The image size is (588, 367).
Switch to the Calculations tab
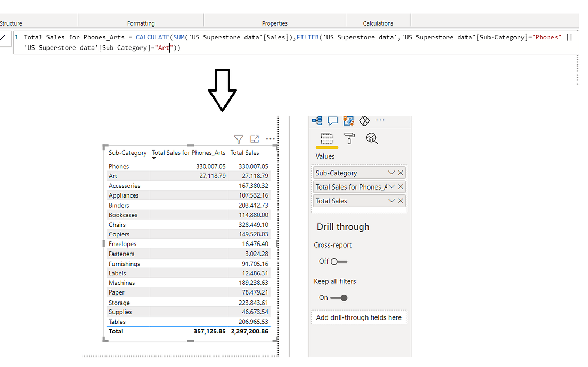pyautogui.click(x=378, y=22)
